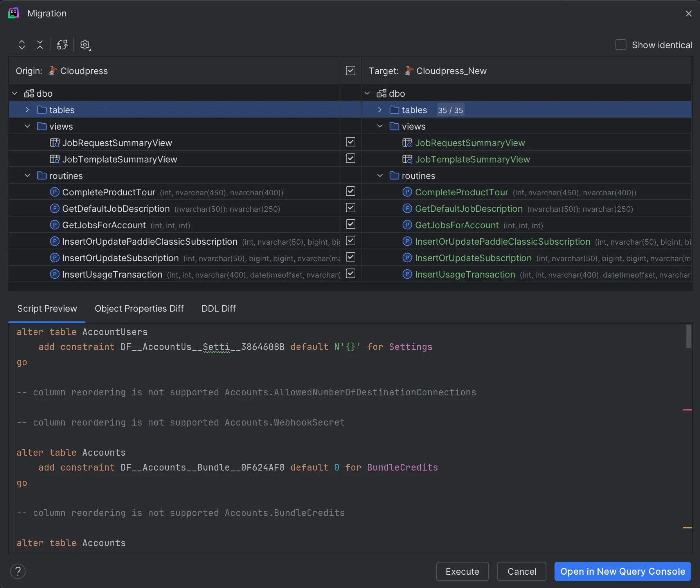The image size is (700, 588).
Task: Toggle the select-all checkbox in the Origin header
Action: coord(350,70)
